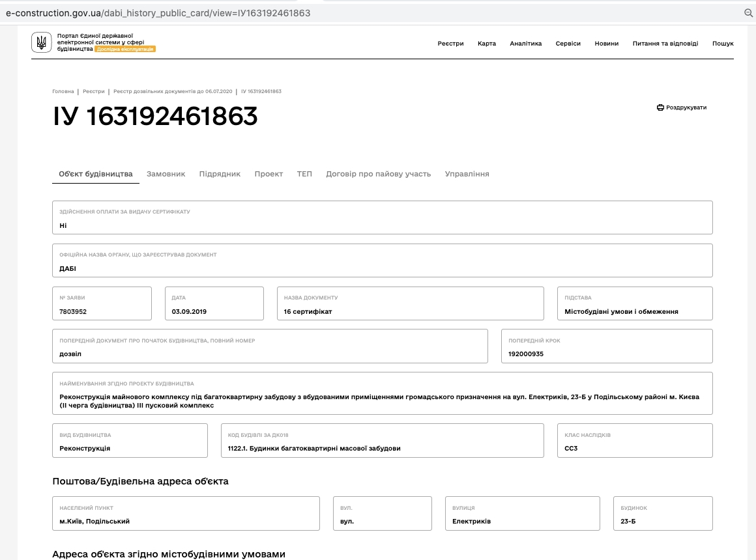Click the printer icon beside Роздрукувати
The height and width of the screenshot is (560, 756).
660,107
